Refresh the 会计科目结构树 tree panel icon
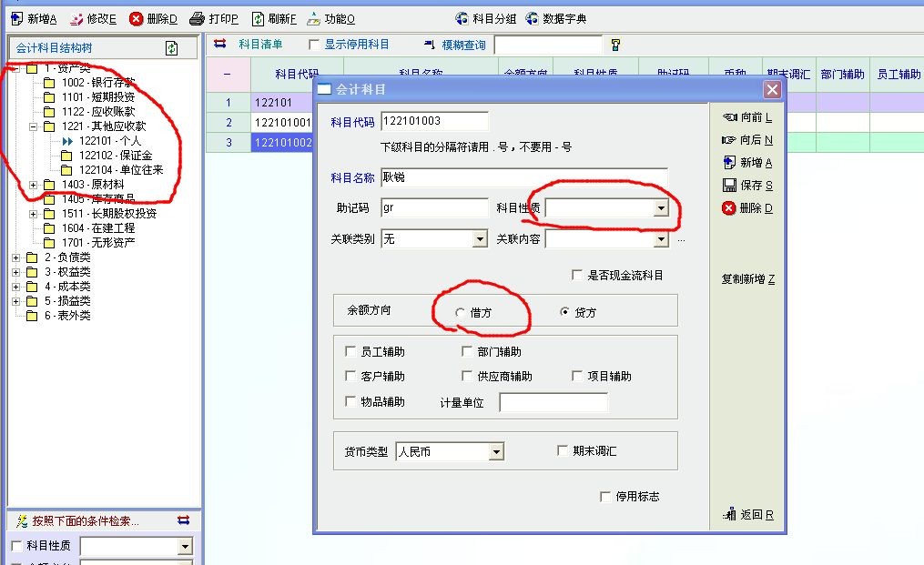 point(172,48)
